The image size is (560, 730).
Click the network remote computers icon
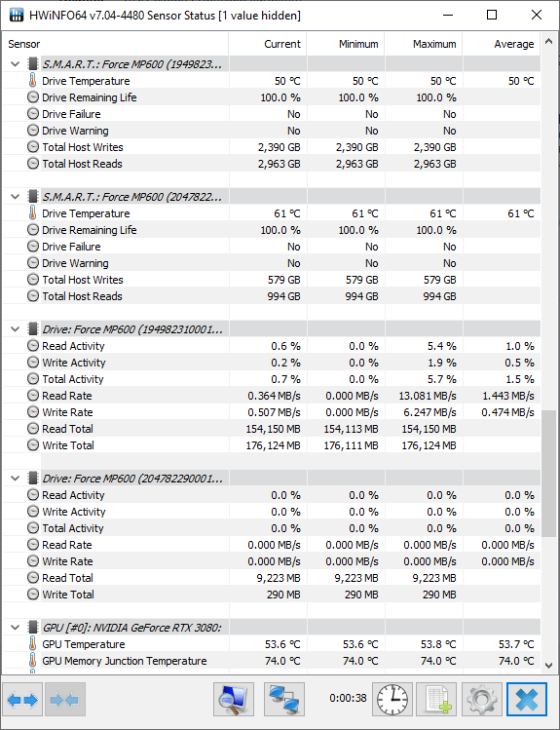(284, 699)
